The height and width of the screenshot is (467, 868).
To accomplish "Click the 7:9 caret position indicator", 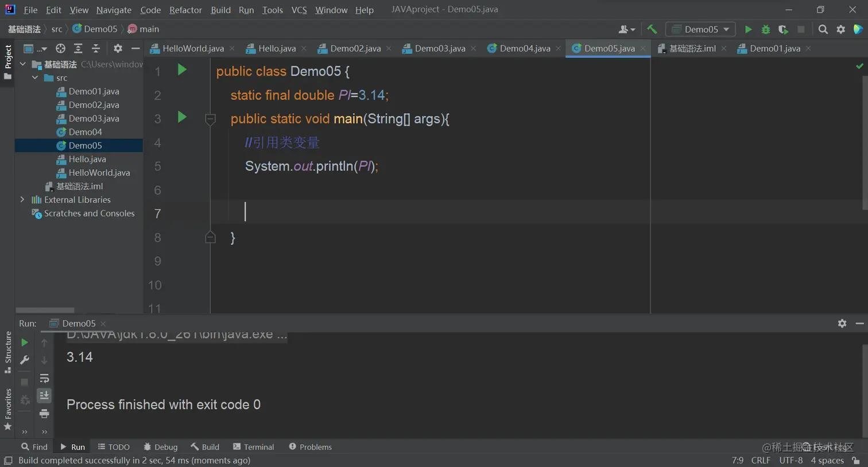I will (x=738, y=461).
